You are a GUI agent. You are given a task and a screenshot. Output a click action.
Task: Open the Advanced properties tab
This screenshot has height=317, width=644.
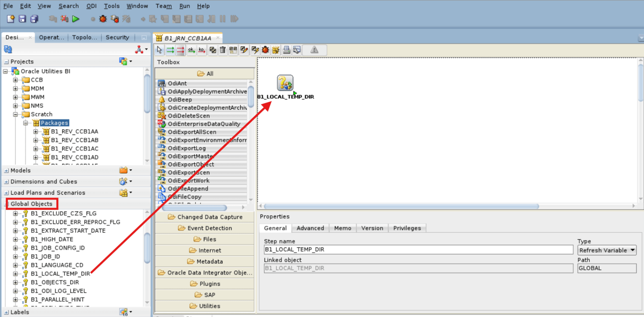(x=310, y=228)
